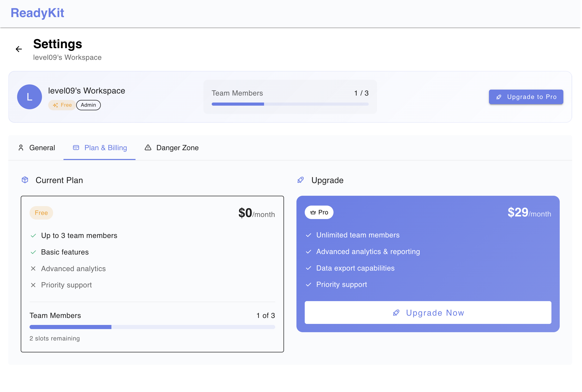Click the Current Plan team members progress bar
Viewport: 582px width, 392px height.
[152, 327]
